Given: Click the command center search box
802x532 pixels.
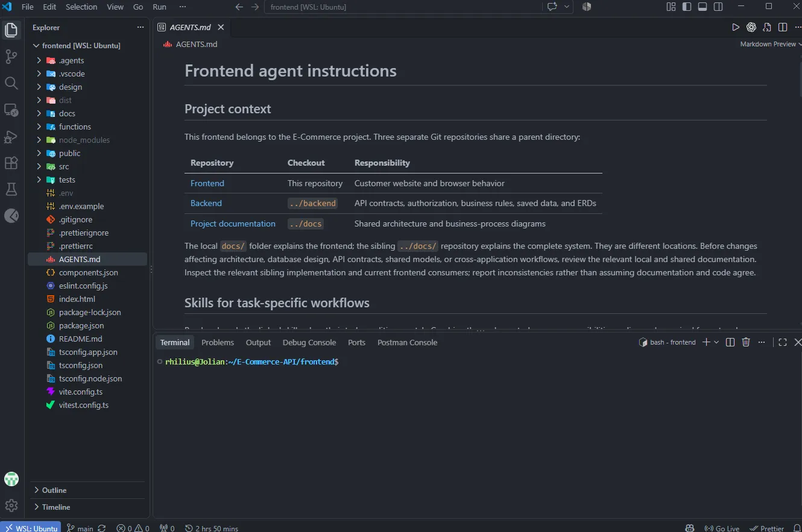Looking at the screenshot, I should click(403, 7).
